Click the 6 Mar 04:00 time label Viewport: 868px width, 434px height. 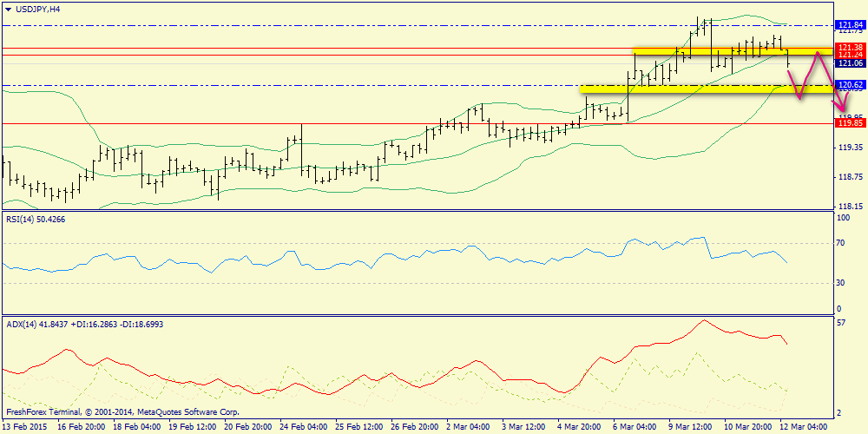(636, 427)
